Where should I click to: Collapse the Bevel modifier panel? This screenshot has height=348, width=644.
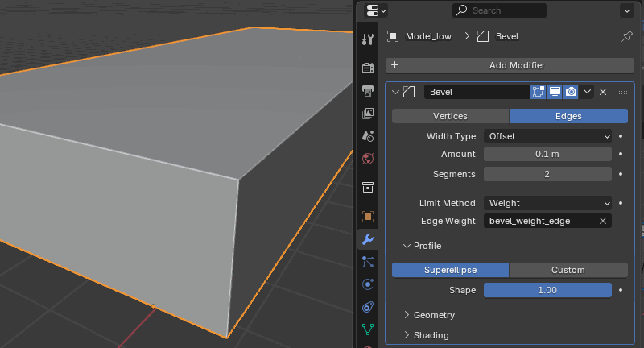(x=395, y=92)
